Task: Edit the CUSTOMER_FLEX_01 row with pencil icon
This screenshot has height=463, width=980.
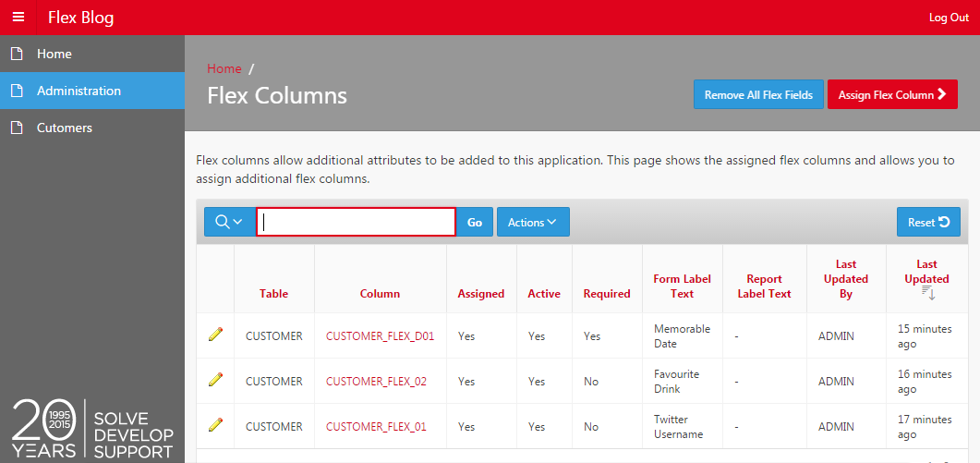Action: 215,424
